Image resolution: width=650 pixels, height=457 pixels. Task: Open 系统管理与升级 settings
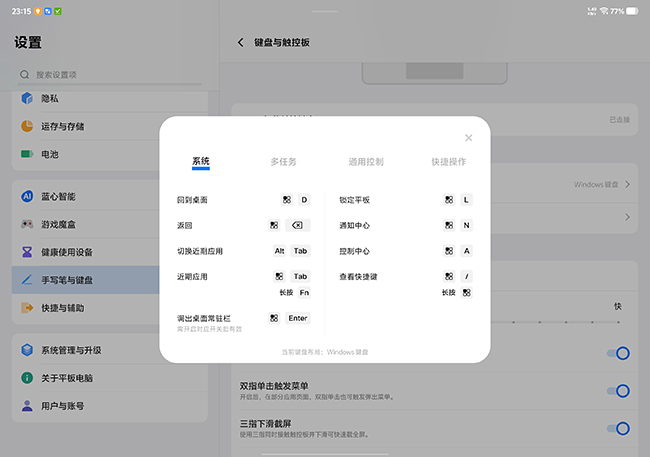pos(72,350)
